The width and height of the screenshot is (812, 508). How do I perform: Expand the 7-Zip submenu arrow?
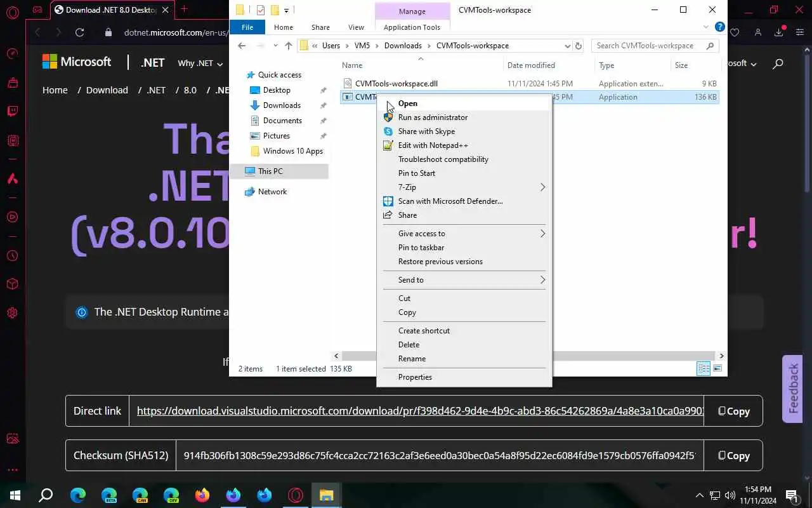[542, 187]
